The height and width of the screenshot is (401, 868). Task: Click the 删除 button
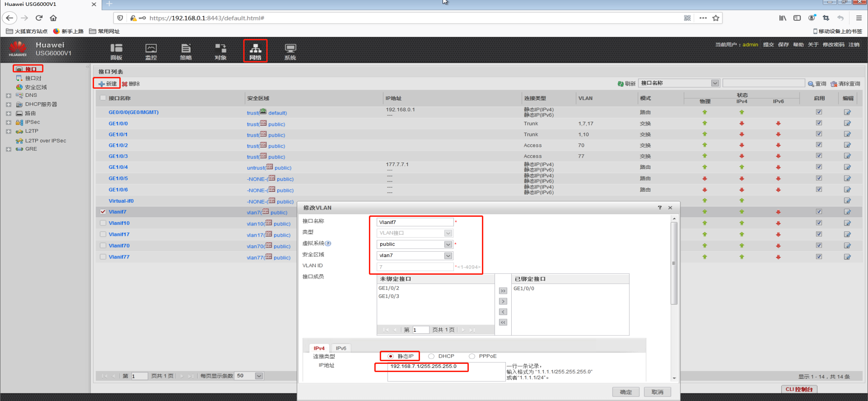[131, 84]
